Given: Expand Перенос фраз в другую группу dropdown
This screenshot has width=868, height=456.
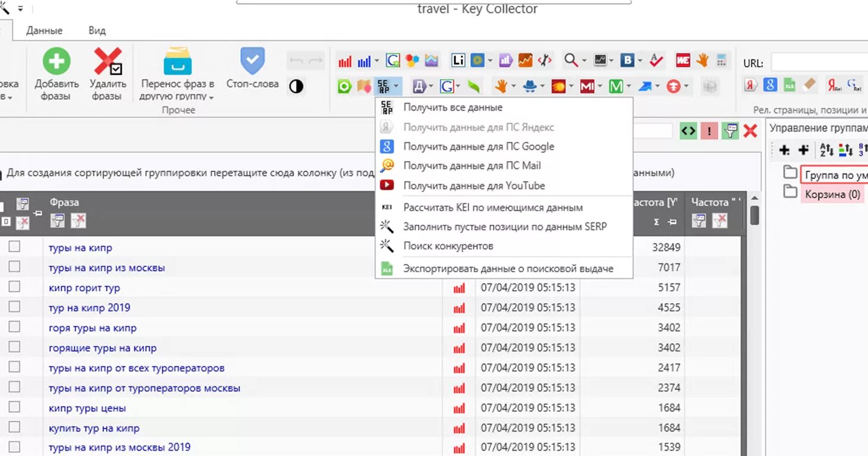Looking at the screenshot, I should [x=211, y=98].
